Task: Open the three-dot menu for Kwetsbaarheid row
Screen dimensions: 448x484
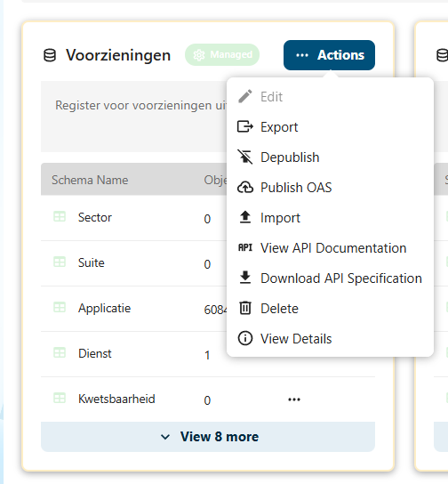Action: tap(294, 399)
